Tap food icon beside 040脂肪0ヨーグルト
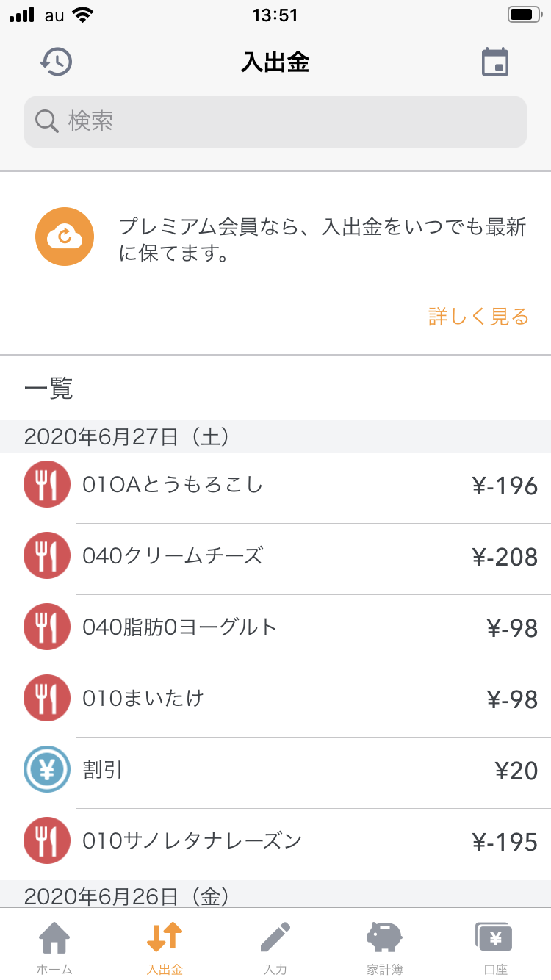551x980 pixels. (47, 627)
